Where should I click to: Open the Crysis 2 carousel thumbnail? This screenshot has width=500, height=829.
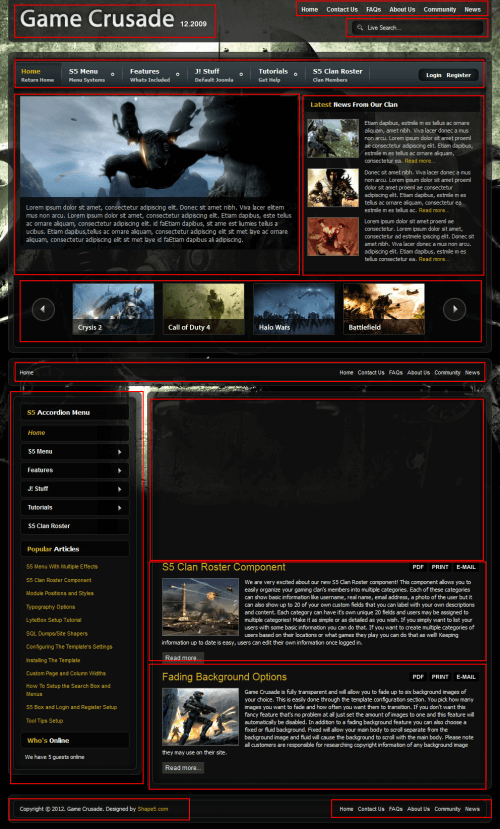[x=113, y=309]
